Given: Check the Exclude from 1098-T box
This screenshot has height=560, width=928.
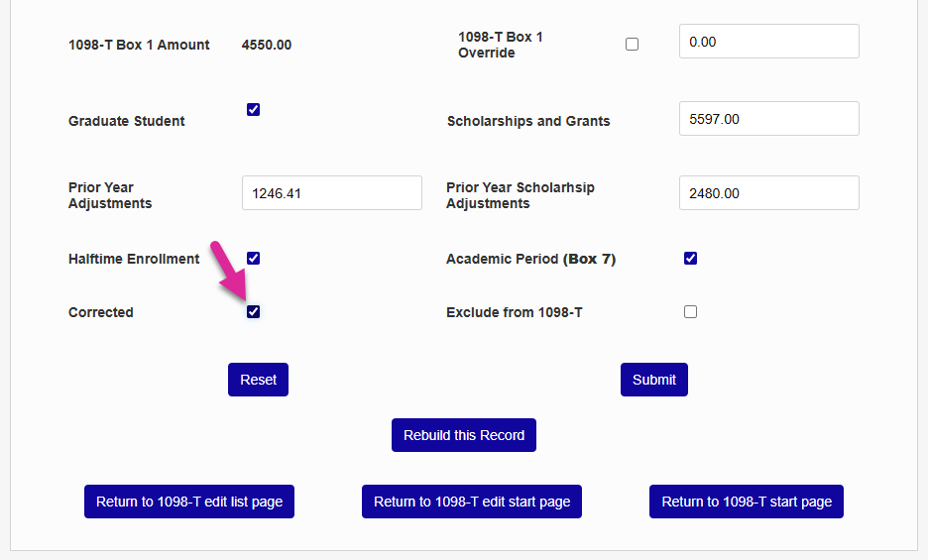Looking at the screenshot, I should click(691, 312).
